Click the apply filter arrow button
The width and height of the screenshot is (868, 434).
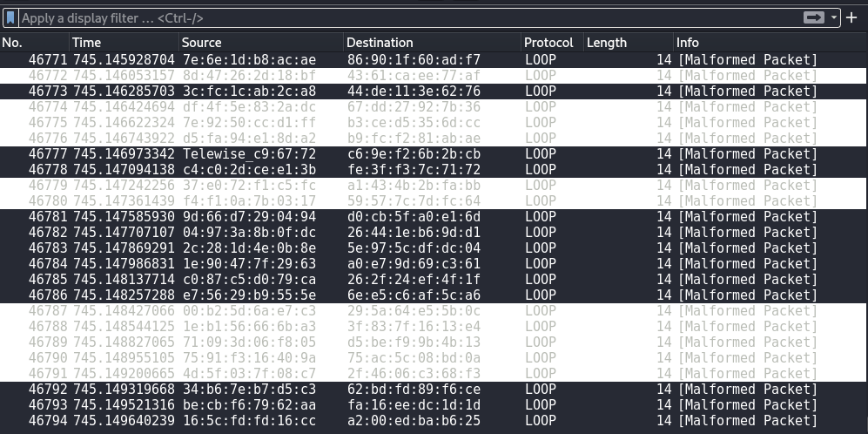coord(813,17)
